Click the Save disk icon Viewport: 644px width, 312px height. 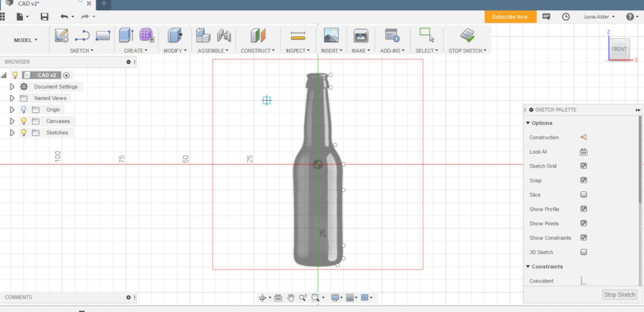coord(44,17)
